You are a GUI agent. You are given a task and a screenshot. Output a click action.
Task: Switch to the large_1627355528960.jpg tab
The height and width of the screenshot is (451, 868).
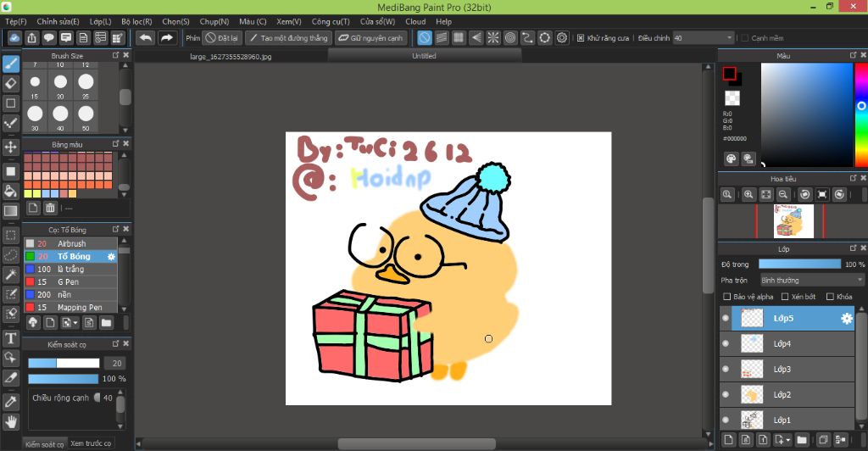pos(231,56)
